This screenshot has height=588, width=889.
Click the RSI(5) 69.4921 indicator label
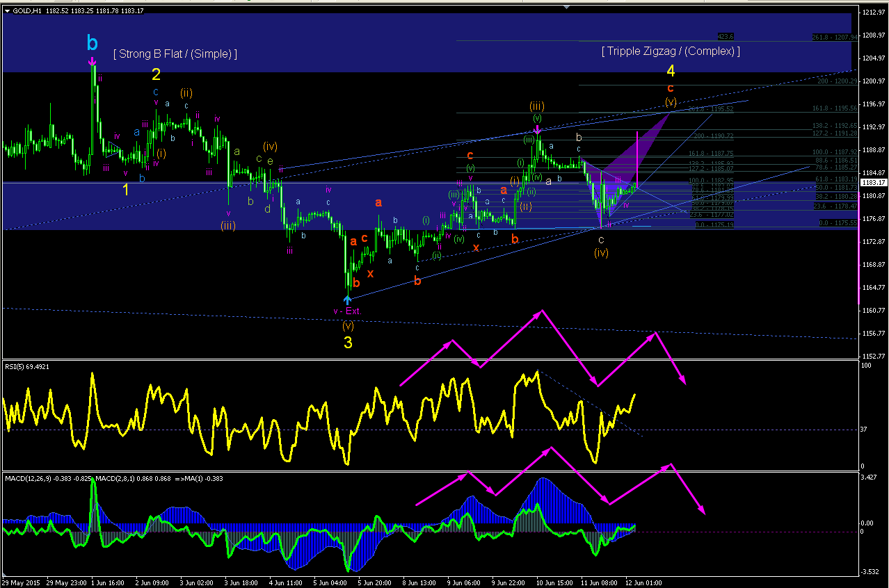(29, 366)
